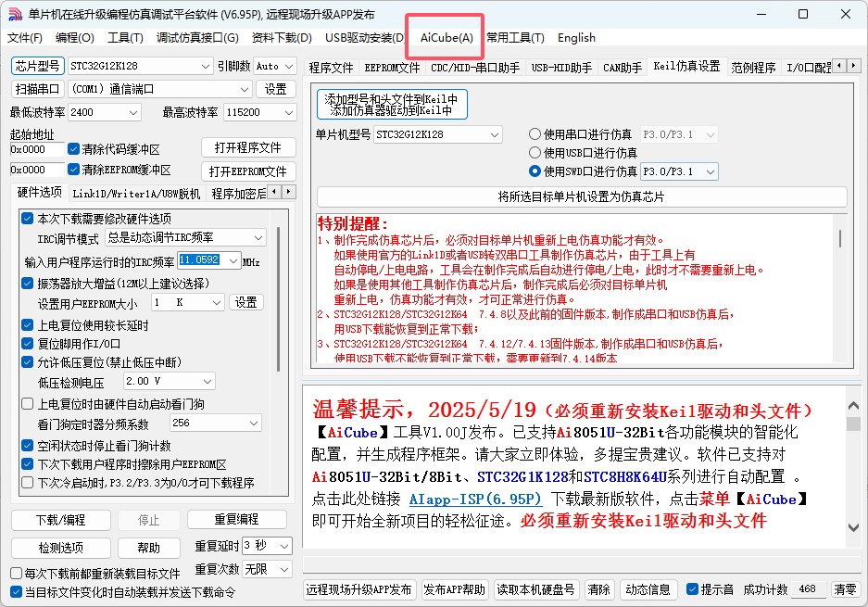Toggle the 提示音 checkbox
This screenshot has width=868, height=607.
692,589
